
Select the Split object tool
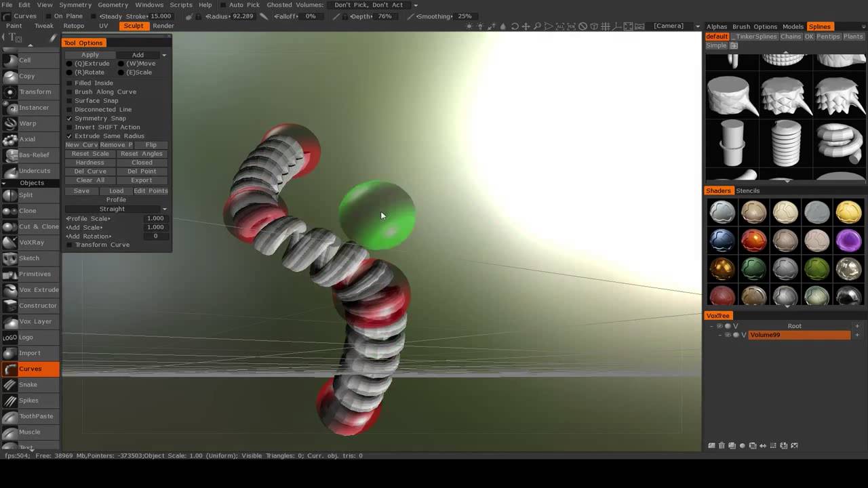point(30,195)
